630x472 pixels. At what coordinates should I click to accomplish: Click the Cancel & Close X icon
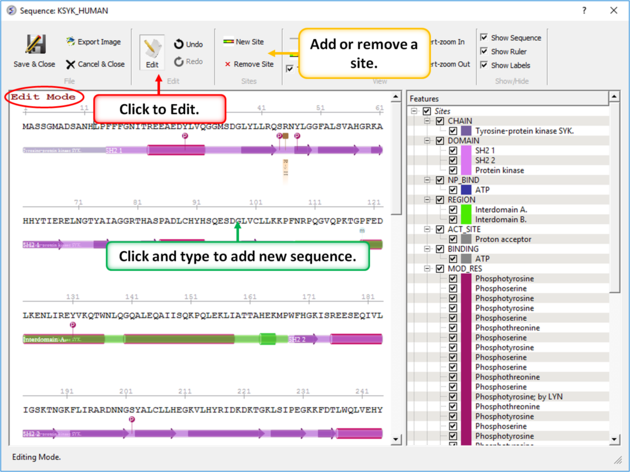coord(71,64)
